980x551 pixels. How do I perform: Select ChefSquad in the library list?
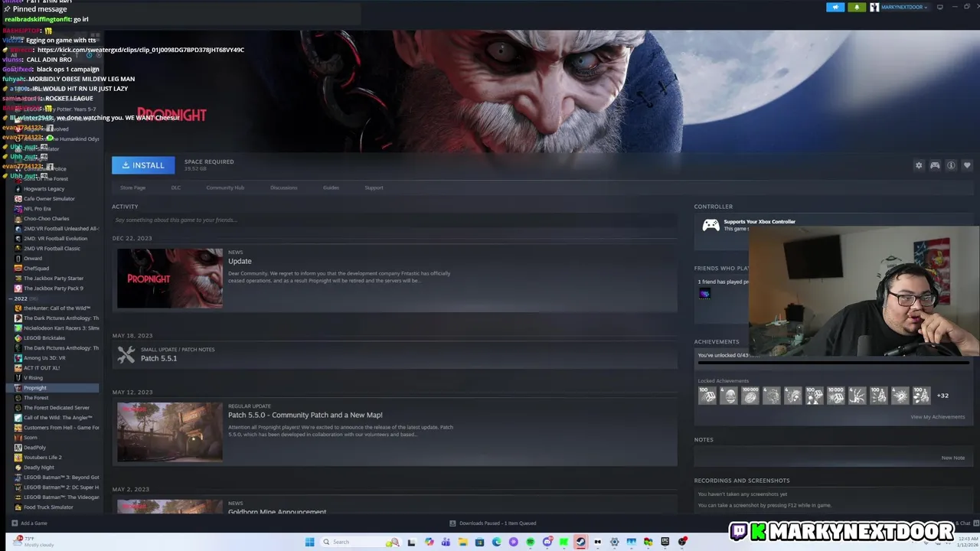coord(36,268)
